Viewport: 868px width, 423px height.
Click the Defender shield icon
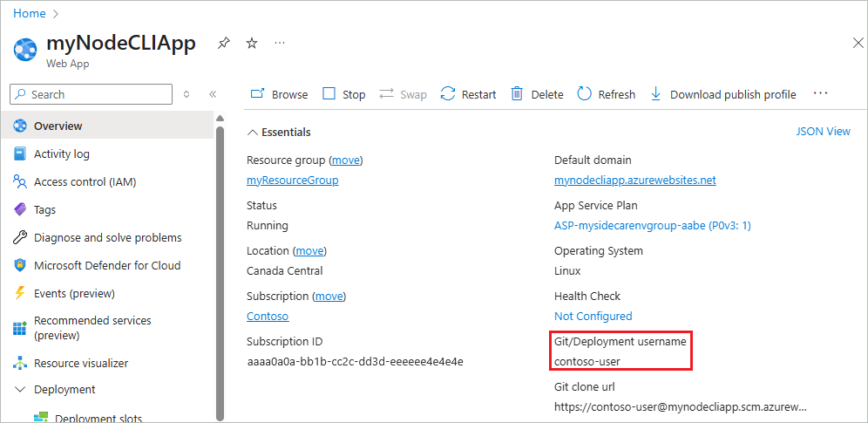(20, 265)
